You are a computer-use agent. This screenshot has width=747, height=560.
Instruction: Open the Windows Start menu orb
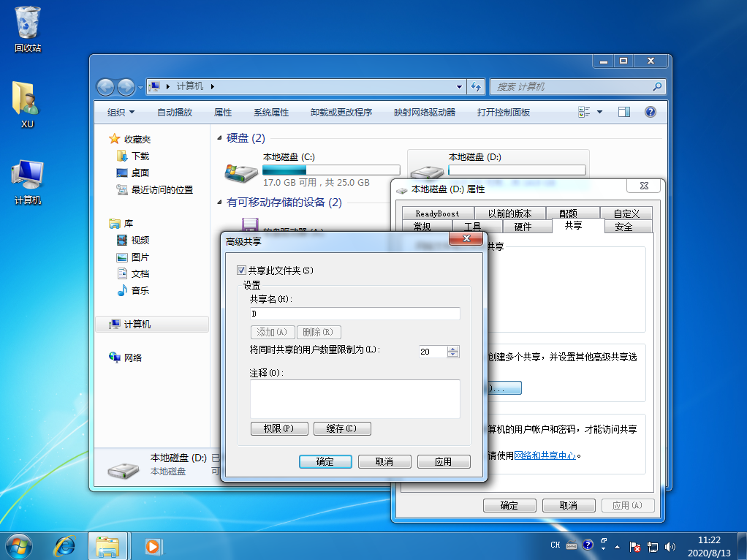19,545
